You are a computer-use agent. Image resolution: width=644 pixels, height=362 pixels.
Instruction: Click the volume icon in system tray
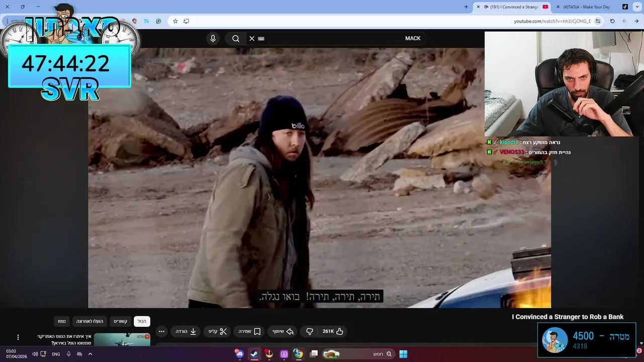pyautogui.click(x=35, y=354)
